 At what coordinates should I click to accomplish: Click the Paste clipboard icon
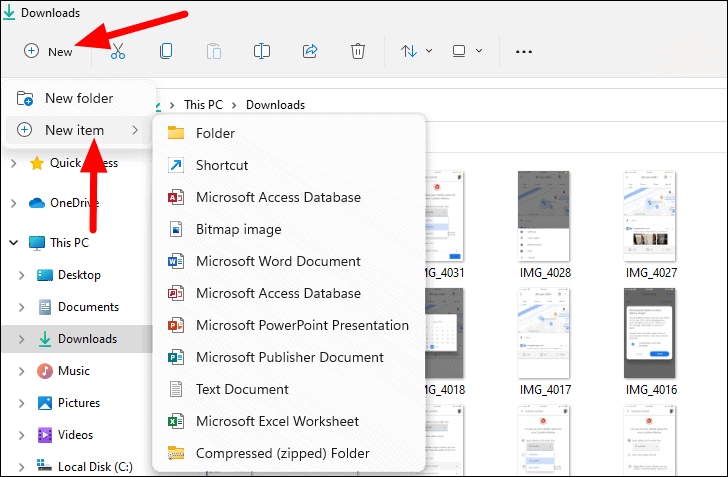coord(214,51)
